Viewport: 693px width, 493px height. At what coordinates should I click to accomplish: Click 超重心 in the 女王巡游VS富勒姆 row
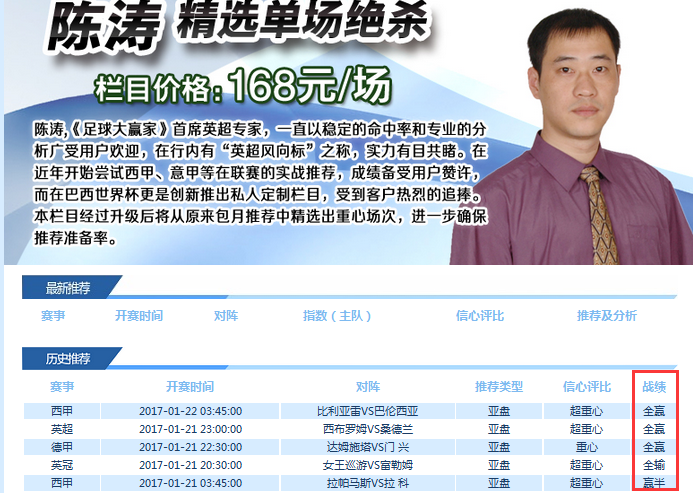(586, 465)
